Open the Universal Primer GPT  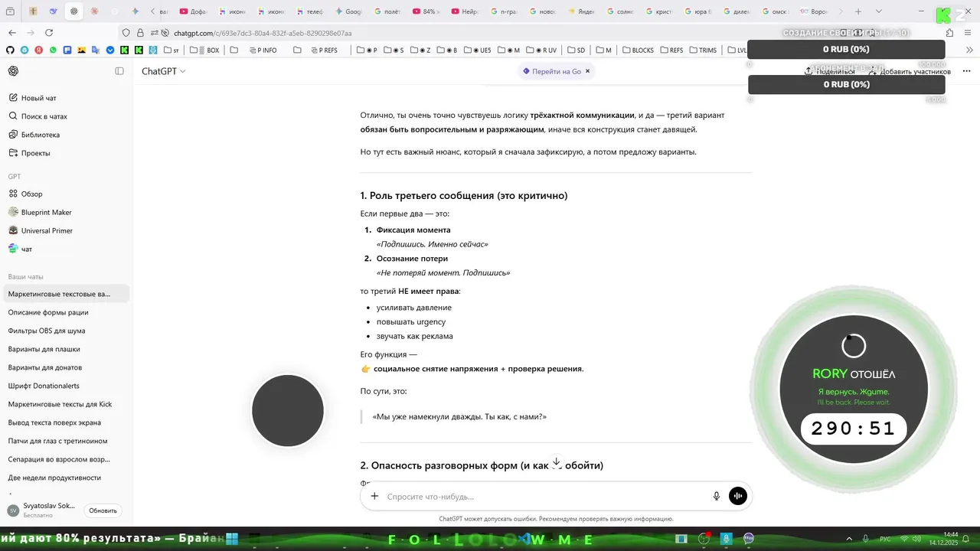[x=41, y=230]
